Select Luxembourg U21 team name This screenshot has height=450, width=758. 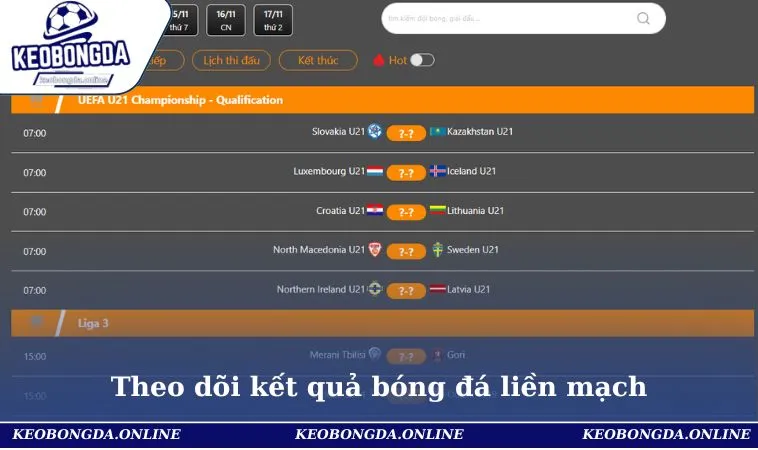pos(329,171)
